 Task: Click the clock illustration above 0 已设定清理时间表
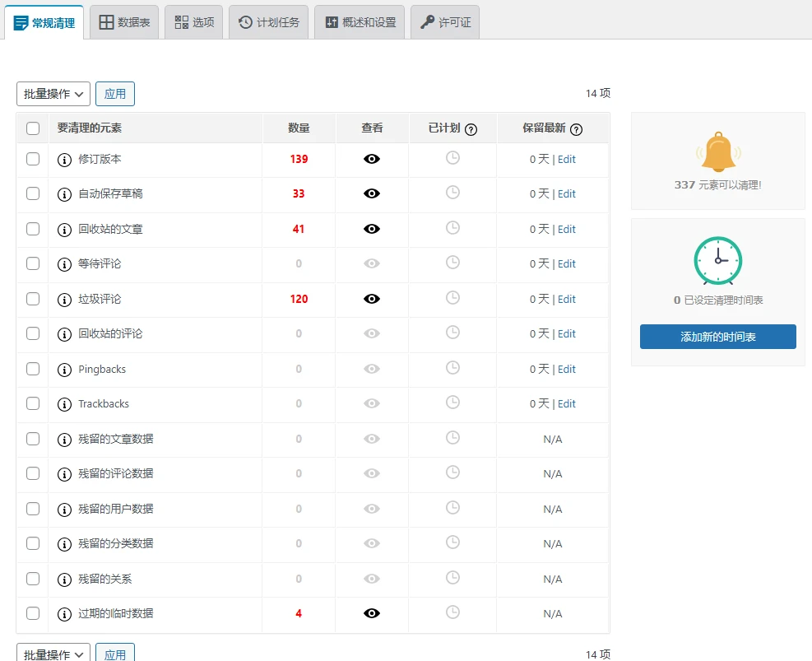pos(717,258)
